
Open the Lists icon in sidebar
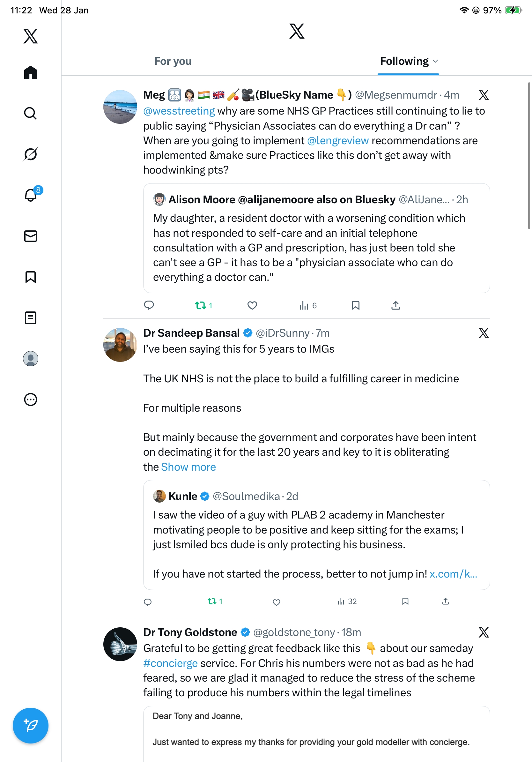(x=31, y=318)
